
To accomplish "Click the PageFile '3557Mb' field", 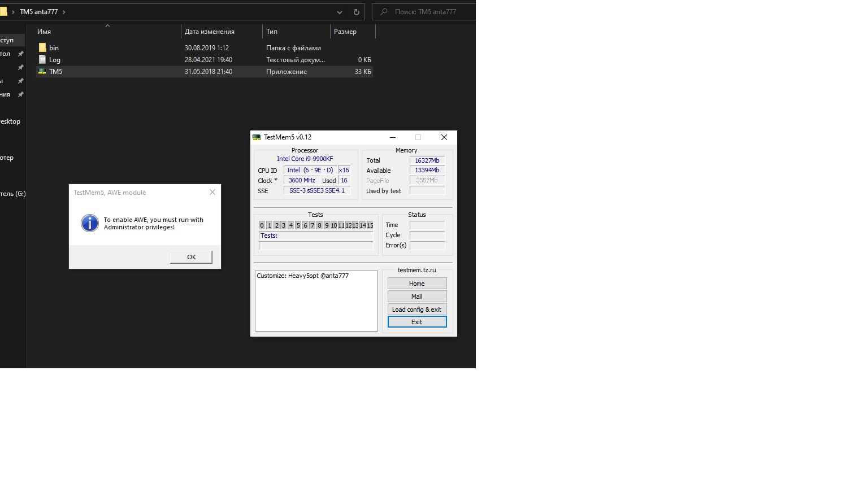I will click(x=427, y=181).
